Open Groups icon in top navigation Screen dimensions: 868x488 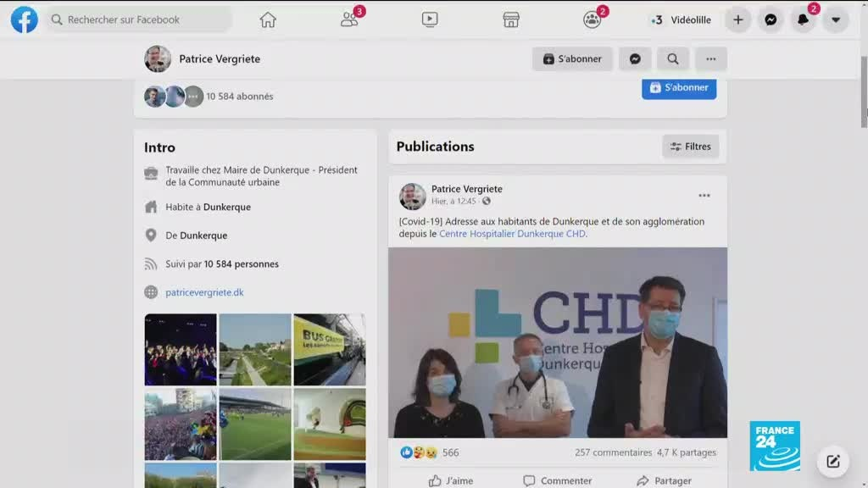[x=592, y=19]
